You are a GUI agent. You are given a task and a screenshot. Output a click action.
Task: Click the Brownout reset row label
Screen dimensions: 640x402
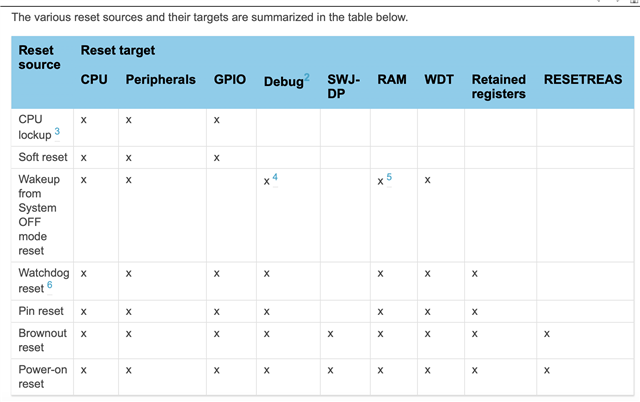[x=42, y=340]
